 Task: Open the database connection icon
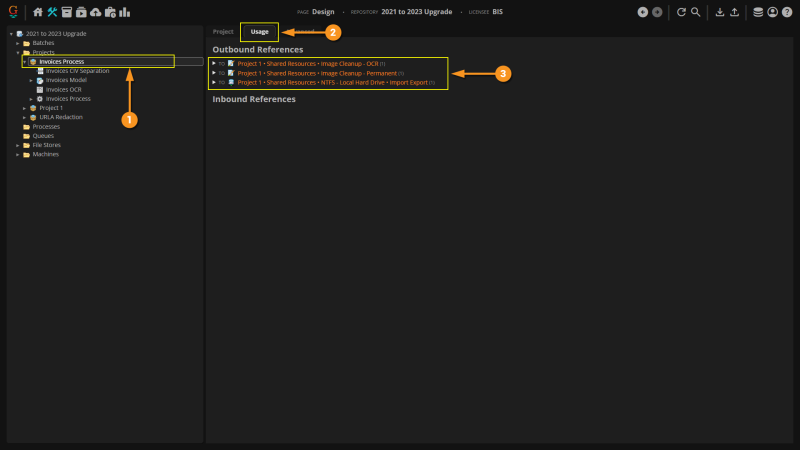(758, 12)
